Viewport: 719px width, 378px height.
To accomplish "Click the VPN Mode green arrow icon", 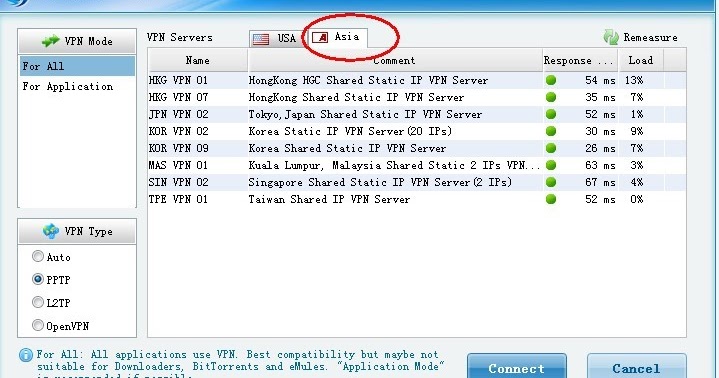I will point(50,41).
